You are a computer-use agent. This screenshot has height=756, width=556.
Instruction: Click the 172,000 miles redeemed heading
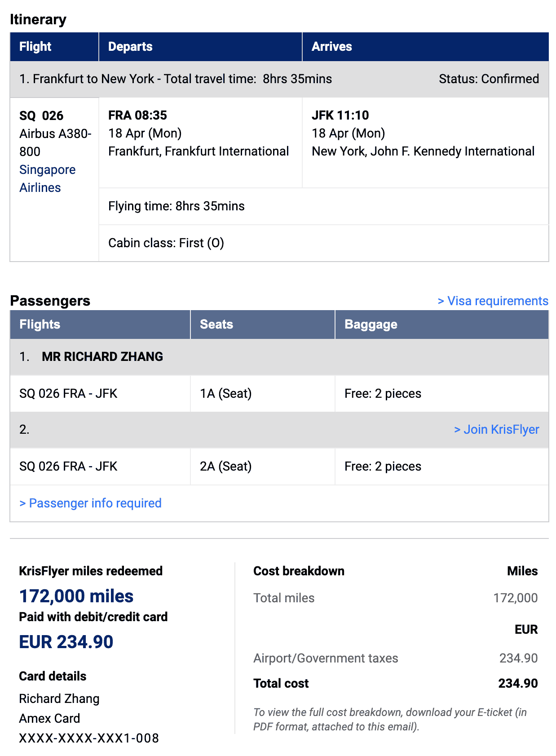pos(76,596)
